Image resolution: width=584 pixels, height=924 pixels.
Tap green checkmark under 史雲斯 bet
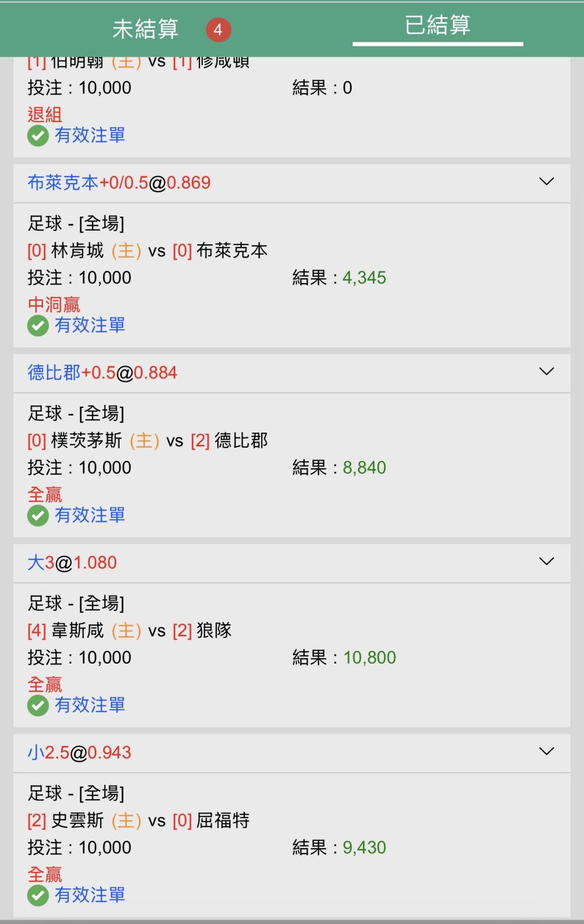coord(38,895)
